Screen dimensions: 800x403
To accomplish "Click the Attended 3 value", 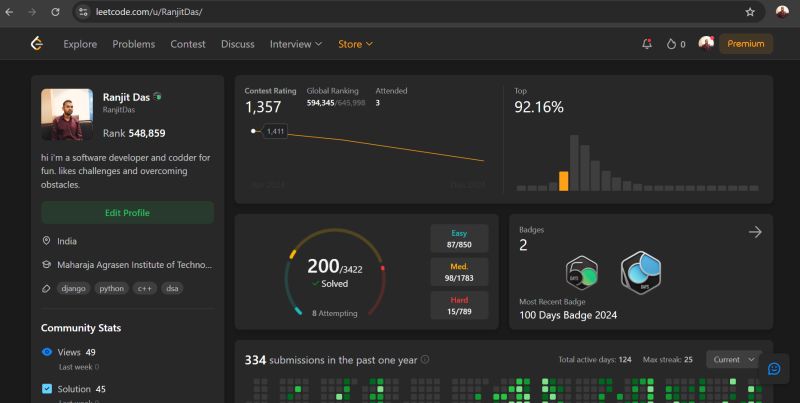I will pyautogui.click(x=378, y=103).
